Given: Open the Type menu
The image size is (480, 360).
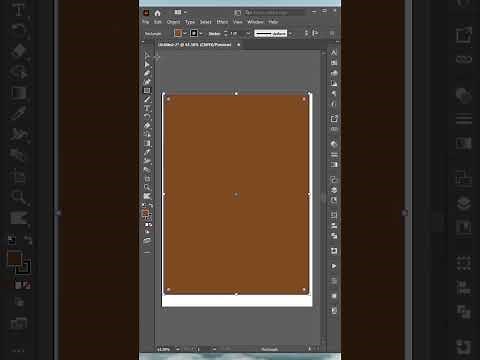Looking at the screenshot, I should click(x=190, y=22).
